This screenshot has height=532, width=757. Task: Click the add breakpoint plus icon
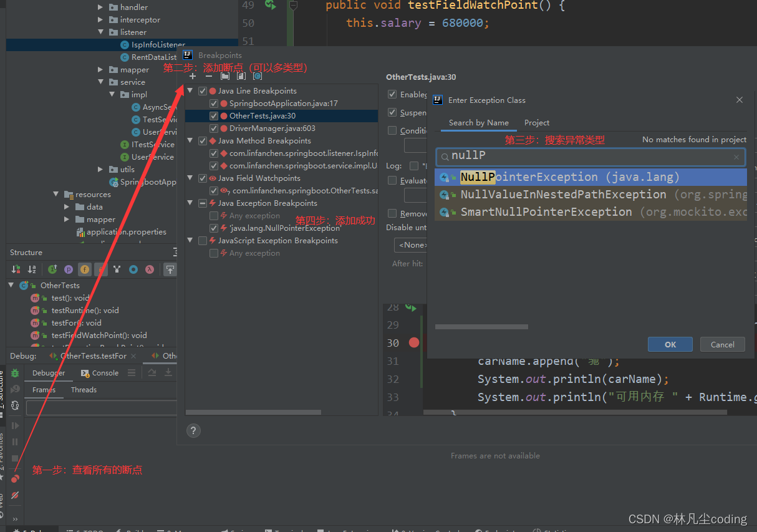click(x=193, y=76)
